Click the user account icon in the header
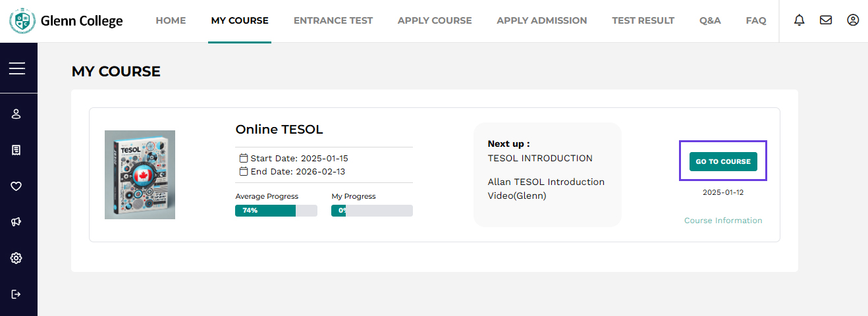This screenshot has height=316, width=868. point(853,20)
